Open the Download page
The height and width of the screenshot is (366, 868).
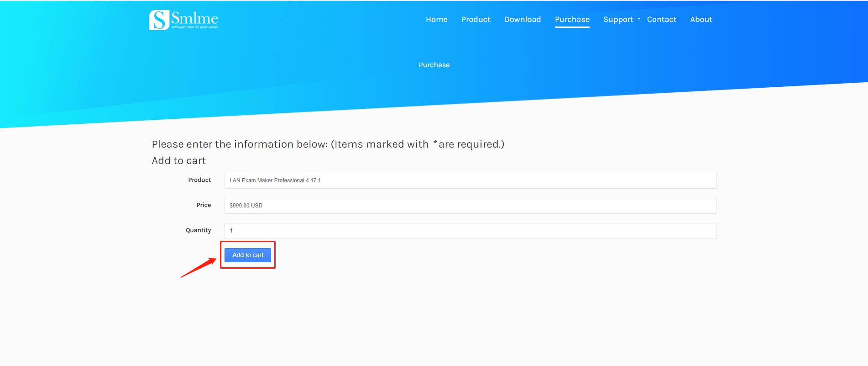[523, 19]
